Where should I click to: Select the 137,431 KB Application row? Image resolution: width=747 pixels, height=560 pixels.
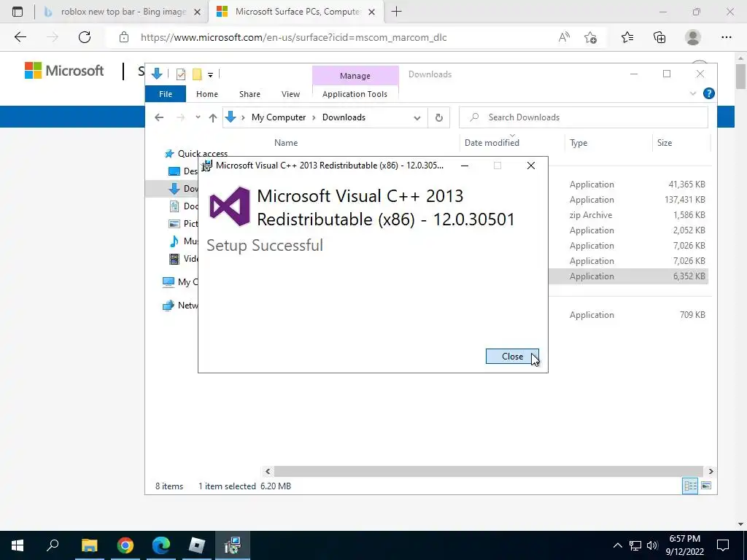[x=628, y=200]
